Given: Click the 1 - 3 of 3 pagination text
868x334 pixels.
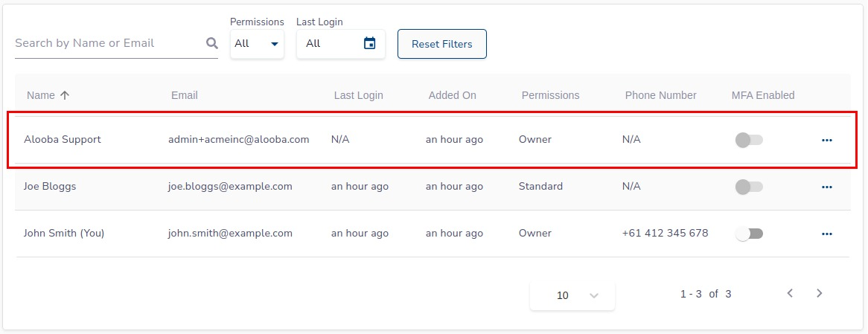Looking at the screenshot, I should pyautogui.click(x=706, y=294).
